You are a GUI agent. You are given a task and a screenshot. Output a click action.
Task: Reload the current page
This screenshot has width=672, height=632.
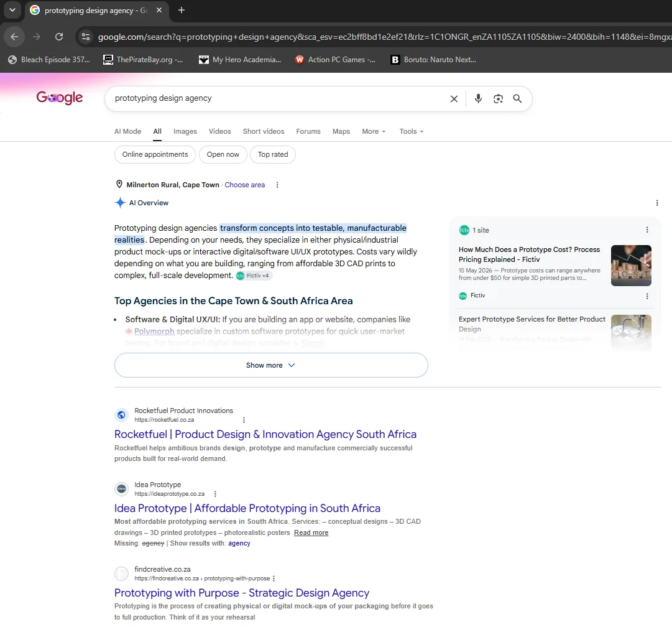point(59,37)
